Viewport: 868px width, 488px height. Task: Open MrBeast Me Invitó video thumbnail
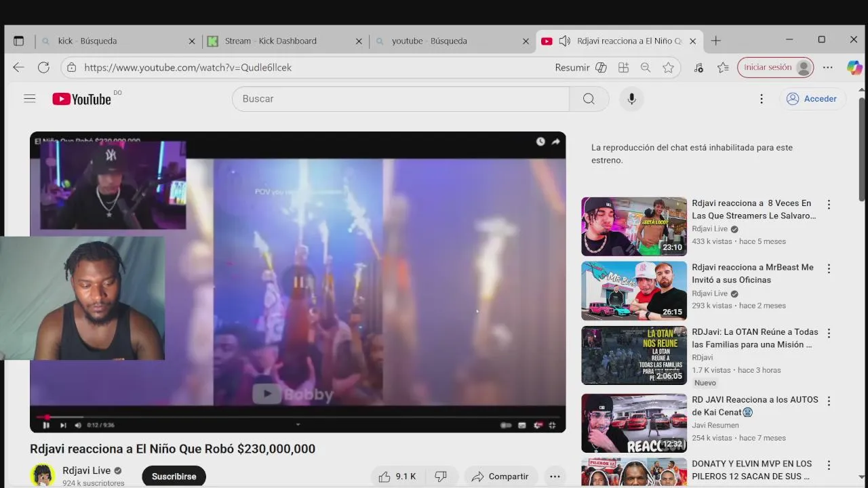(634, 291)
